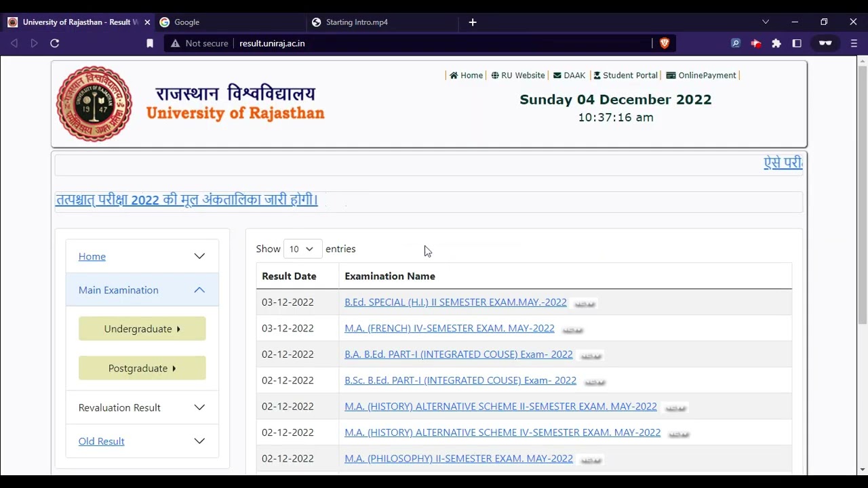This screenshot has width=868, height=488.
Task: Click the Hindi notice about Pariksha 2022
Action: 186,200
